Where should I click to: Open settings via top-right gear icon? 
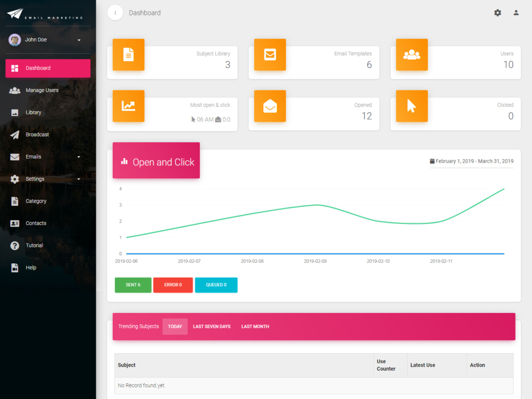click(x=497, y=13)
